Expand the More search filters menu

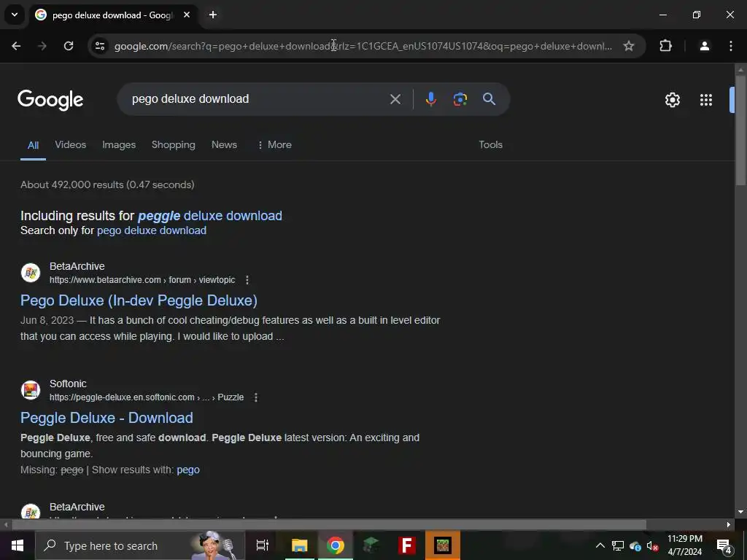[x=274, y=144]
